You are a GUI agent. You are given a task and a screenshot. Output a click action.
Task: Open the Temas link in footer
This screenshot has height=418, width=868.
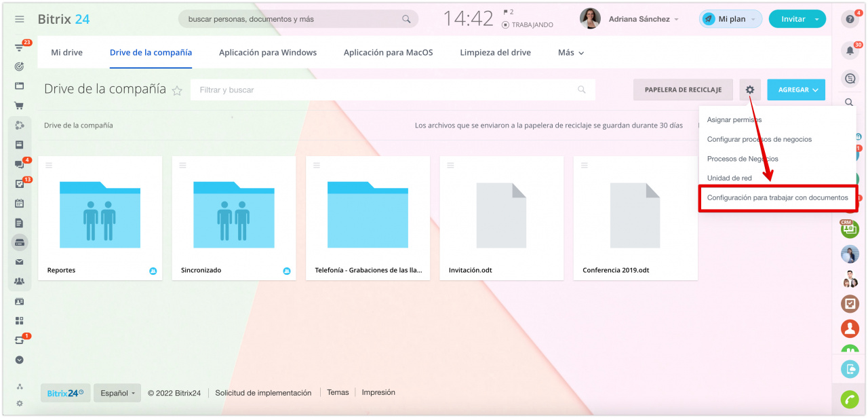[338, 392]
